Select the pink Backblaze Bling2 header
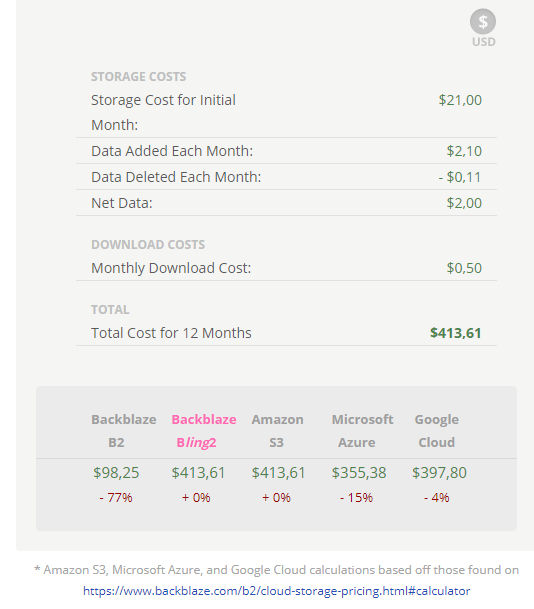534x609 pixels. [204, 431]
